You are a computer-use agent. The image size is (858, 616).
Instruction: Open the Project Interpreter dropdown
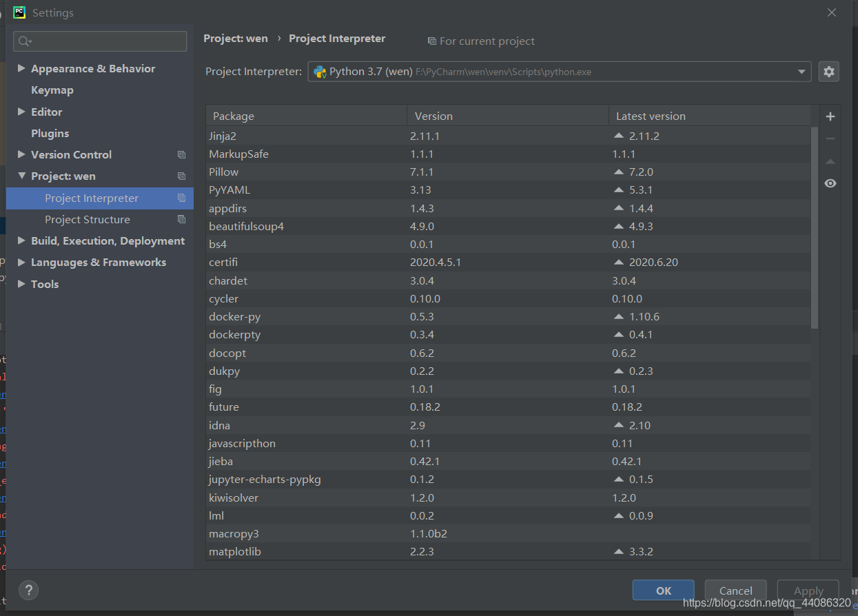(801, 72)
